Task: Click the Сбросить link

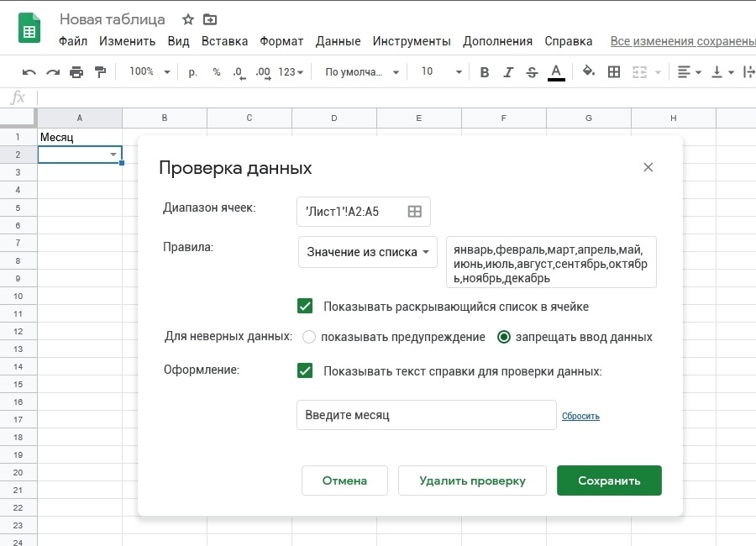Action: point(580,416)
